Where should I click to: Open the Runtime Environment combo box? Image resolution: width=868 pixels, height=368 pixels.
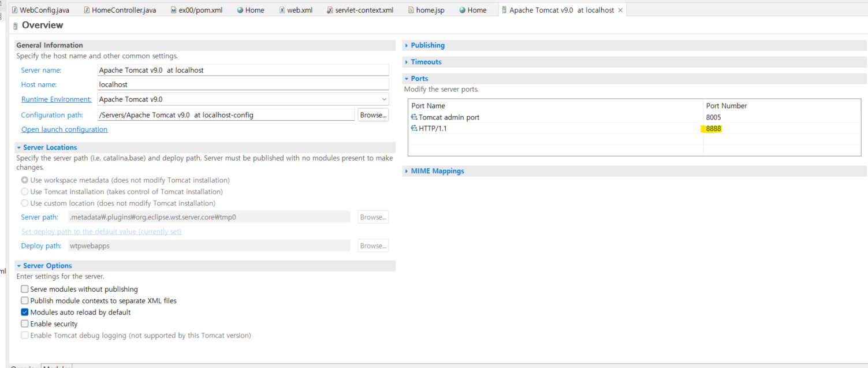click(243, 99)
